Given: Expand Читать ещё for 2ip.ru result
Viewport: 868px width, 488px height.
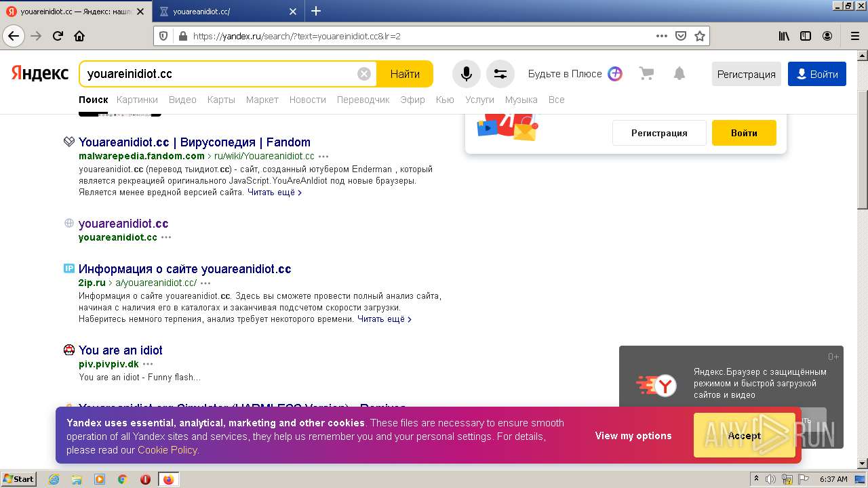Looking at the screenshot, I should pos(384,319).
